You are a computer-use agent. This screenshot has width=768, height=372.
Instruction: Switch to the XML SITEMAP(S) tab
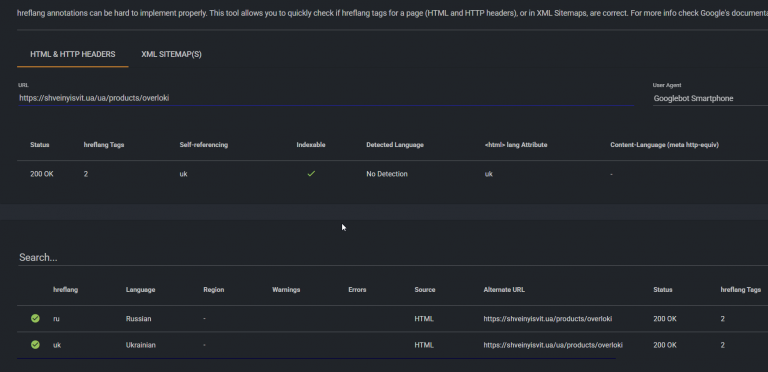(x=171, y=54)
